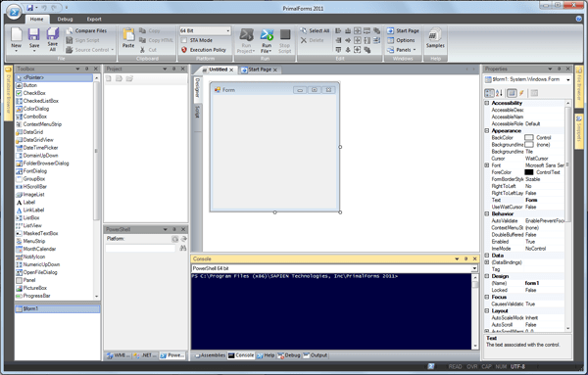
Task: Open Execution Policy shield icon
Action: (x=184, y=50)
